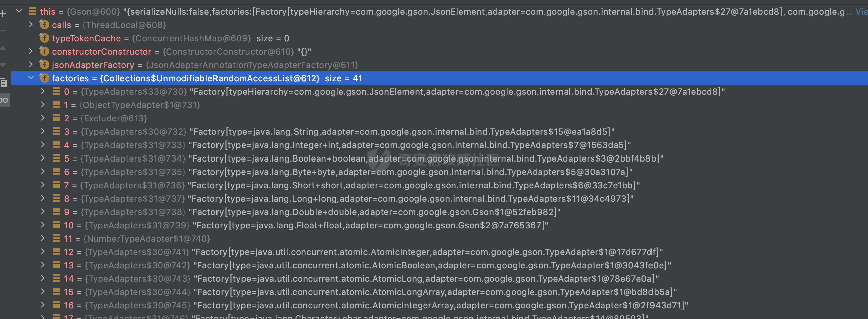Expand factories element 11 NumberTypeAdapter

click(x=43, y=238)
